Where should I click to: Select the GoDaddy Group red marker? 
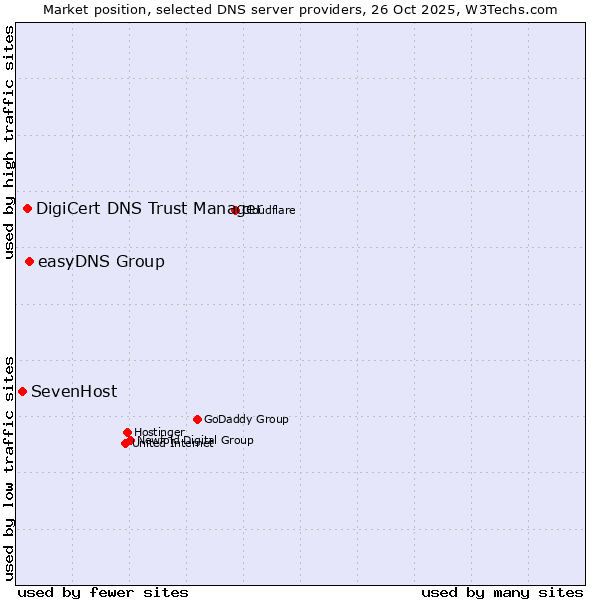pos(197,419)
